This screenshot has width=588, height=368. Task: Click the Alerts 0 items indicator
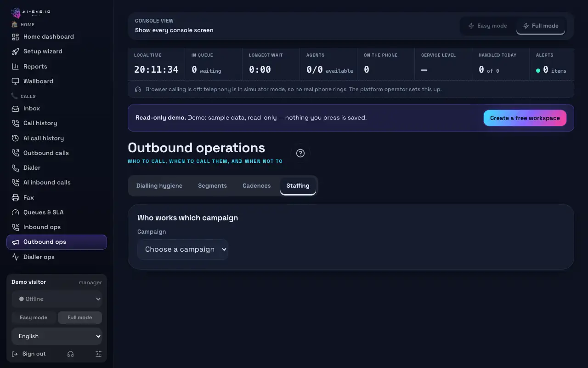click(x=551, y=64)
